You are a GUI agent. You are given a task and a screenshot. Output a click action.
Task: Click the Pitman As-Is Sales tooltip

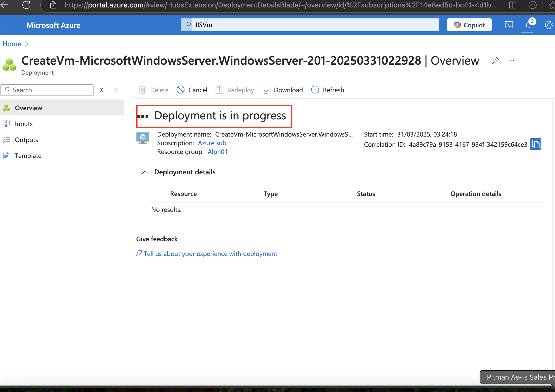[517, 377]
